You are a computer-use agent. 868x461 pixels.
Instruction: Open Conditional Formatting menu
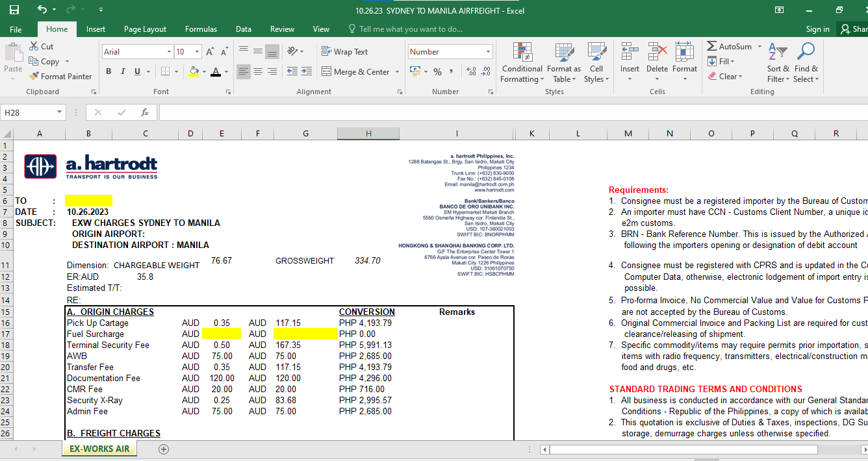click(x=522, y=62)
